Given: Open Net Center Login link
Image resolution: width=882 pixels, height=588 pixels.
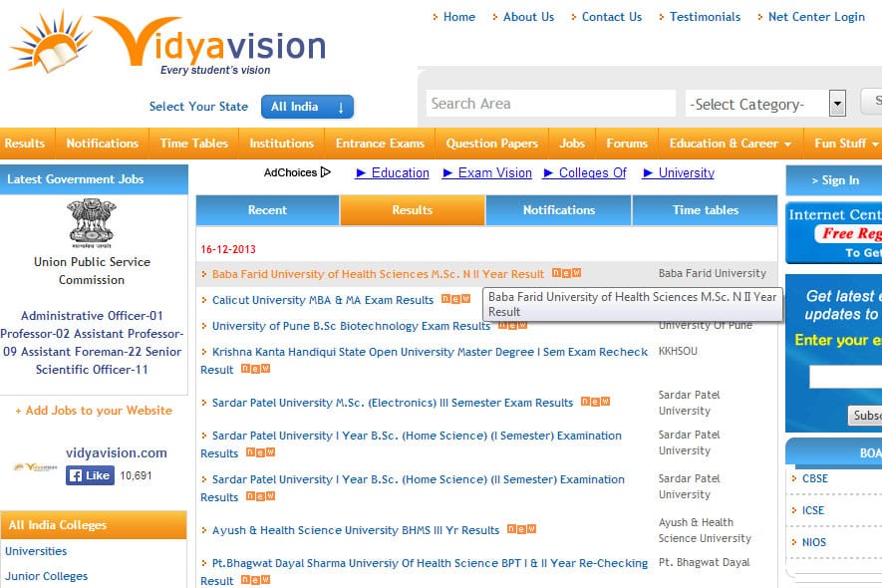Looking at the screenshot, I should point(816,17).
